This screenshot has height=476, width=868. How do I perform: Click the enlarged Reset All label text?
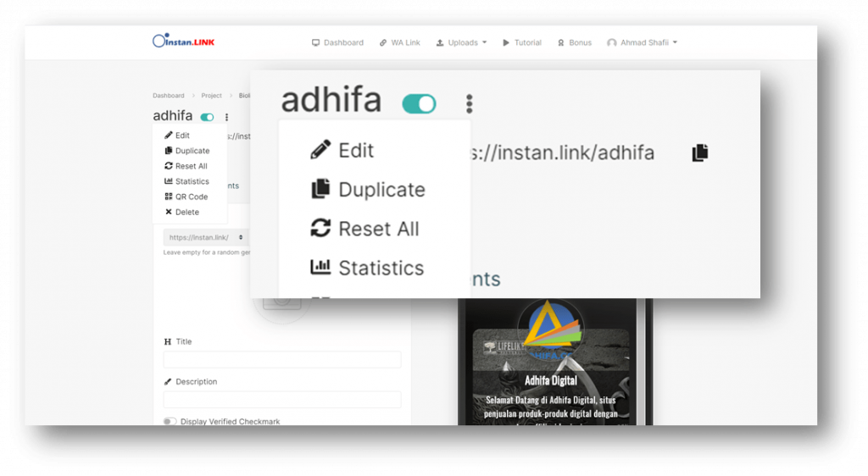pyautogui.click(x=379, y=229)
